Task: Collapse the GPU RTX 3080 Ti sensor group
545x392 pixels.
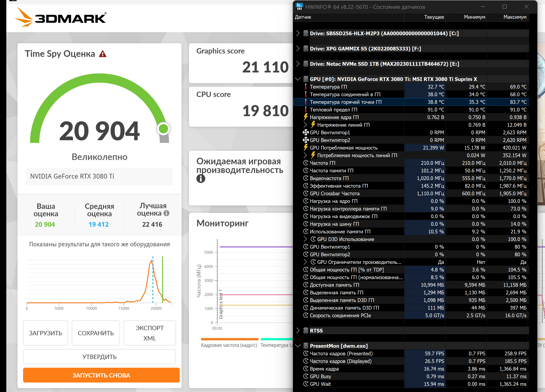Action: click(298, 79)
